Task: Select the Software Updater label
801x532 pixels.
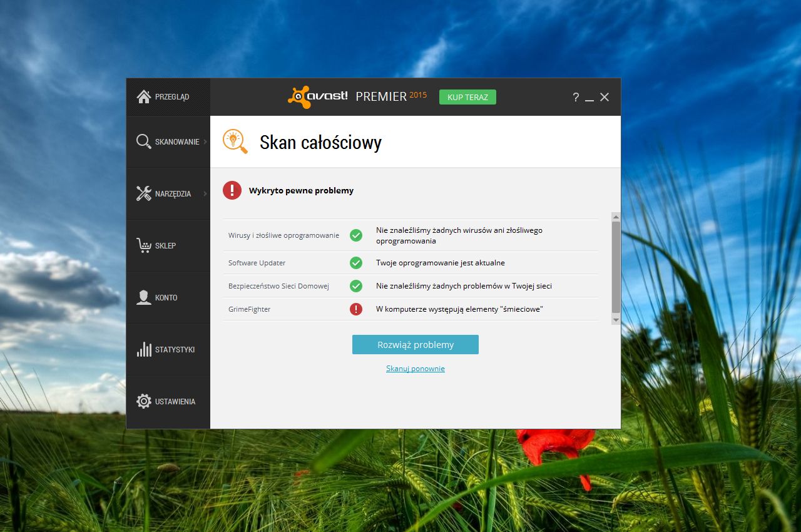Action: pyautogui.click(x=257, y=263)
